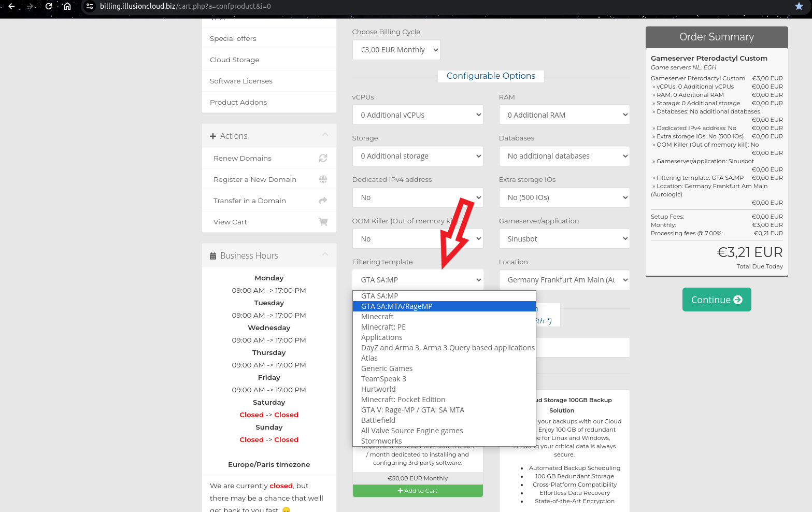Open the Choose Billing Cycle dropdown
812x512 pixels.
click(396, 50)
